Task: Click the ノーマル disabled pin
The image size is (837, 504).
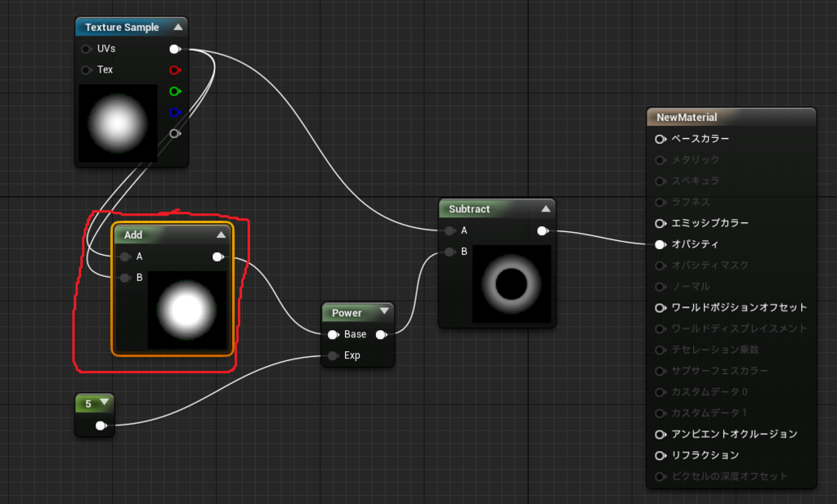Action: coord(660,287)
